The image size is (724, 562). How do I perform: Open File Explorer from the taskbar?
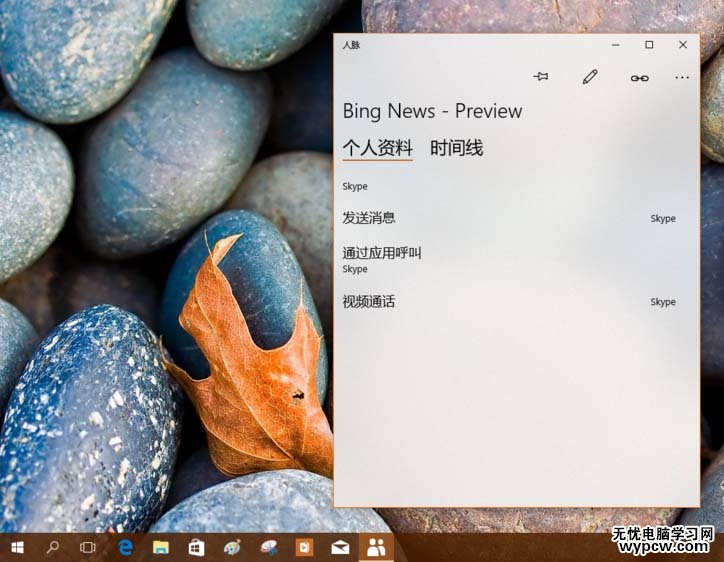pos(161,548)
